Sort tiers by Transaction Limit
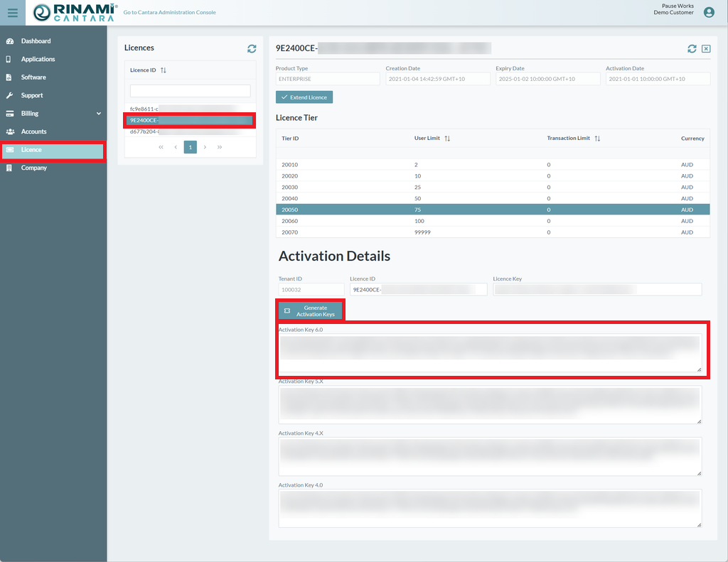Viewport: 728px width, 562px height. coord(597,139)
